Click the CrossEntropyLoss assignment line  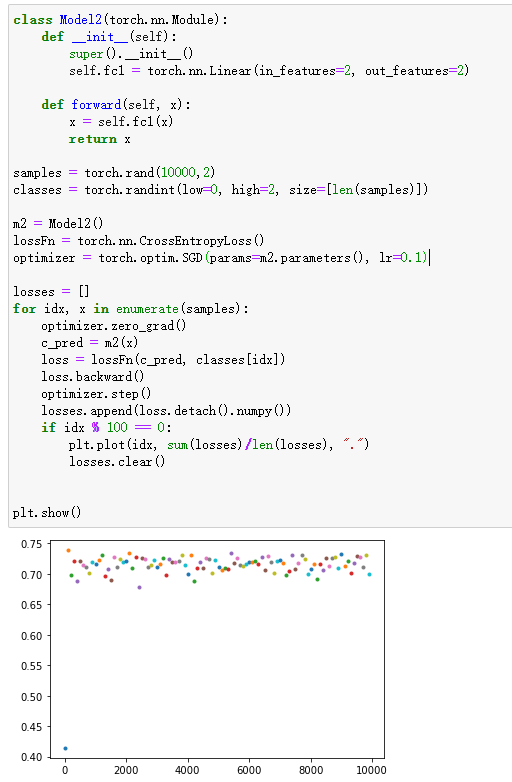click(139, 240)
